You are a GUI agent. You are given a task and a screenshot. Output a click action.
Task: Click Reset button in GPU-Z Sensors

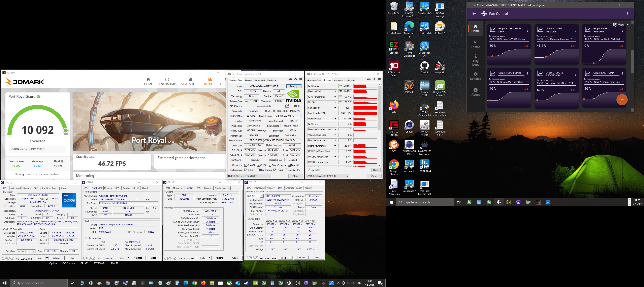376,170
